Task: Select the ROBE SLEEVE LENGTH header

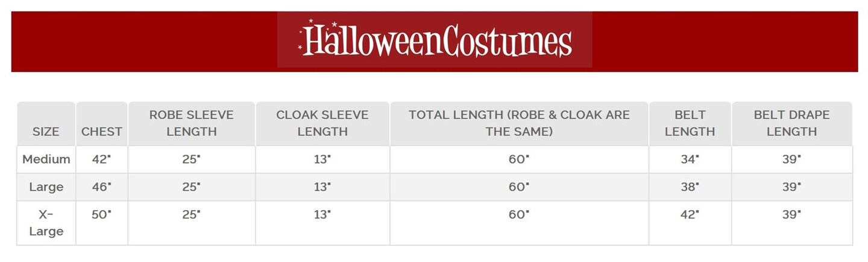Action: (x=191, y=123)
